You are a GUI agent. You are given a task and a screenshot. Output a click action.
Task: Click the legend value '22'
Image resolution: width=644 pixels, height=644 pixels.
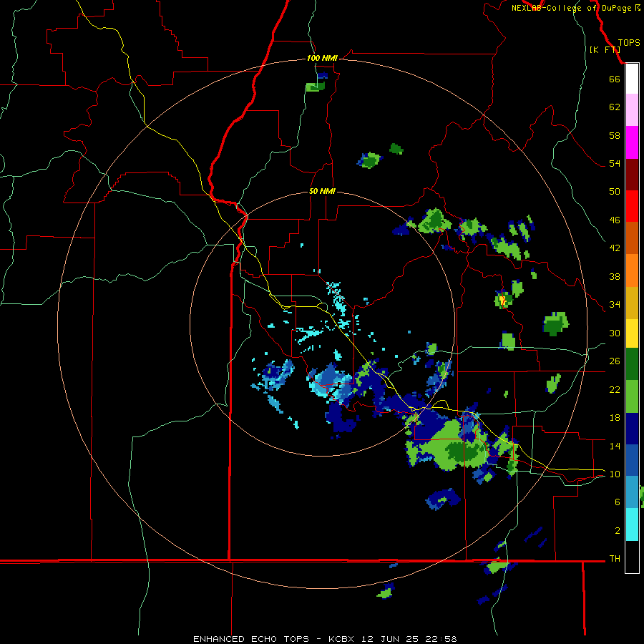pyautogui.click(x=615, y=389)
